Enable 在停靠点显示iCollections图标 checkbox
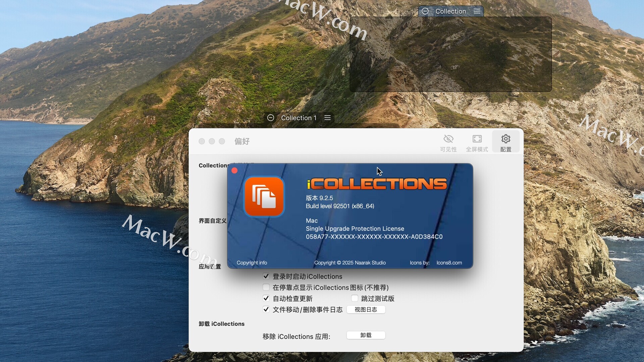Image resolution: width=644 pixels, height=362 pixels. pyautogui.click(x=266, y=287)
